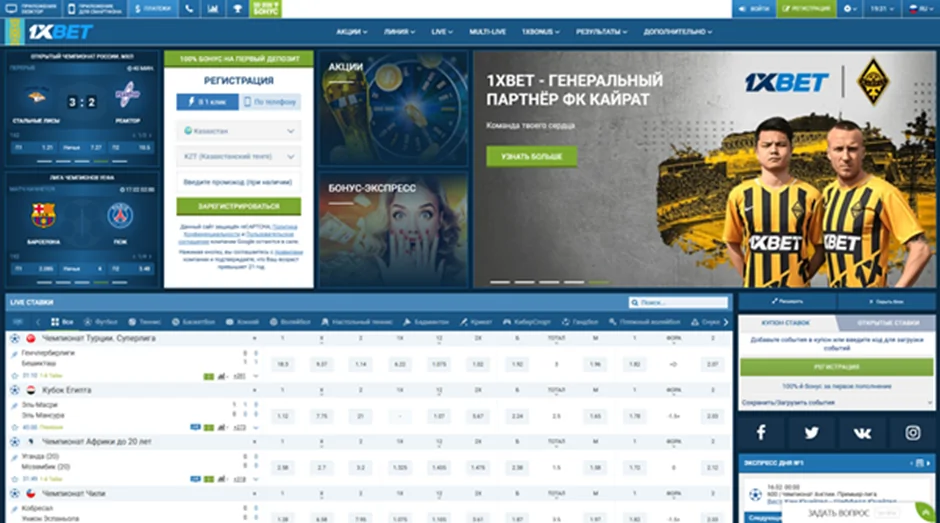Open the 1XBONUS menu
This screenshot has width=940, height=523.
click(540, 32)
